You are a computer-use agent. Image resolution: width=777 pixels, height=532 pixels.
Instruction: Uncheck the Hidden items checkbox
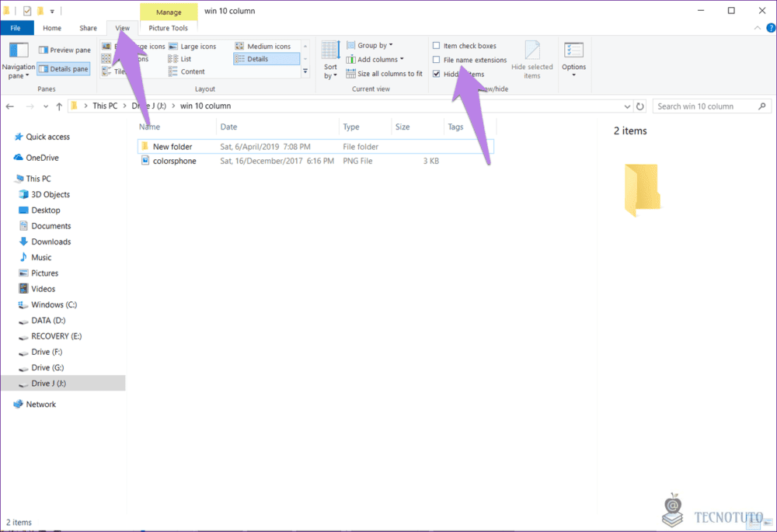[x=436, y=74]
